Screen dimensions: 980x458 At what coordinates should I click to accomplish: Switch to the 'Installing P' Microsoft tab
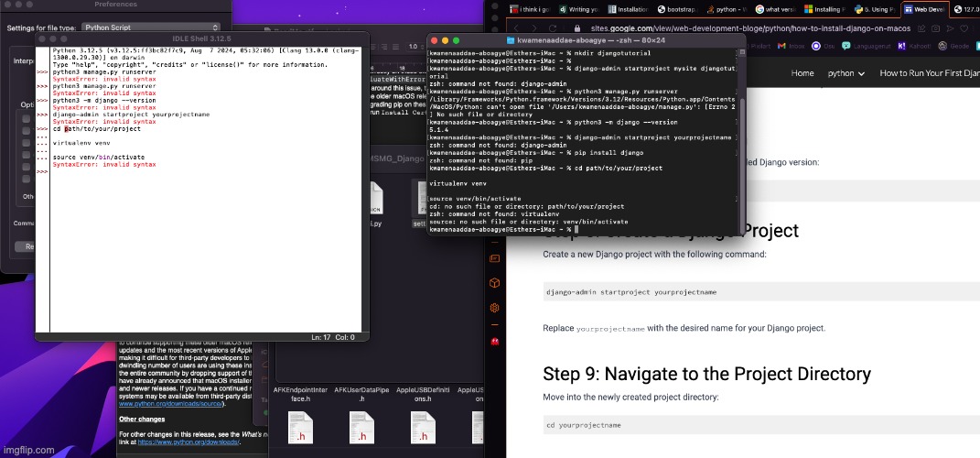824,9
